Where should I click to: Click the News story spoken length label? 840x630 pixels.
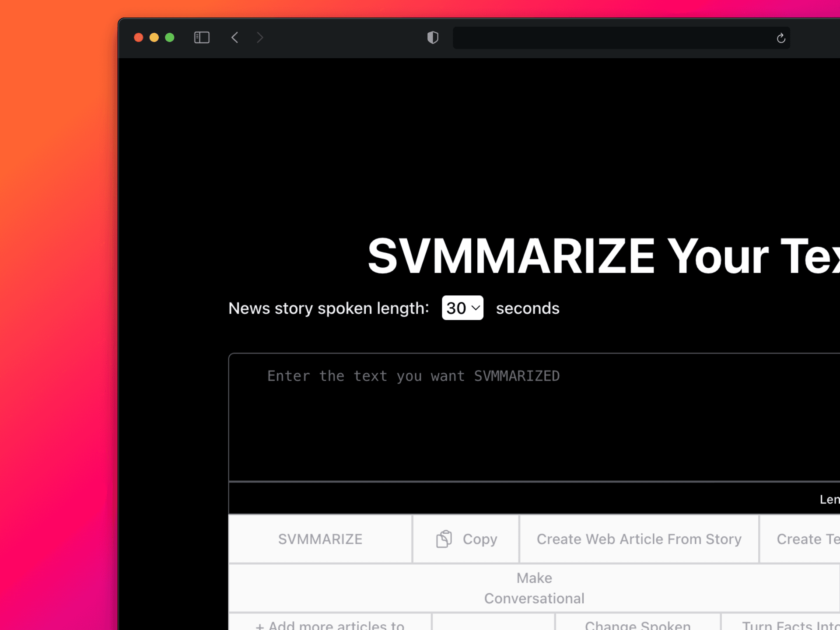click(x=329, y=308)
